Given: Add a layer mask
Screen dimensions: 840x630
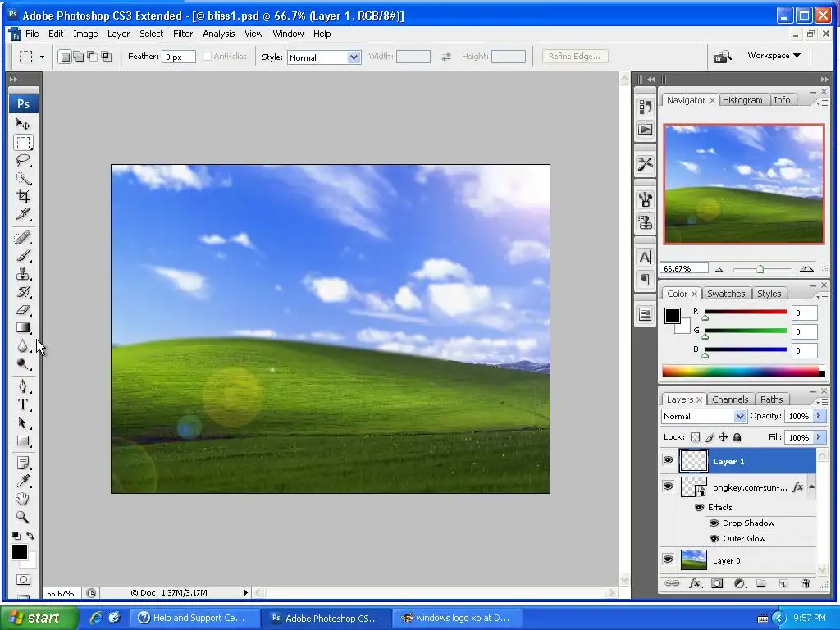Looking at the screenshot, I should click(717, 583).
